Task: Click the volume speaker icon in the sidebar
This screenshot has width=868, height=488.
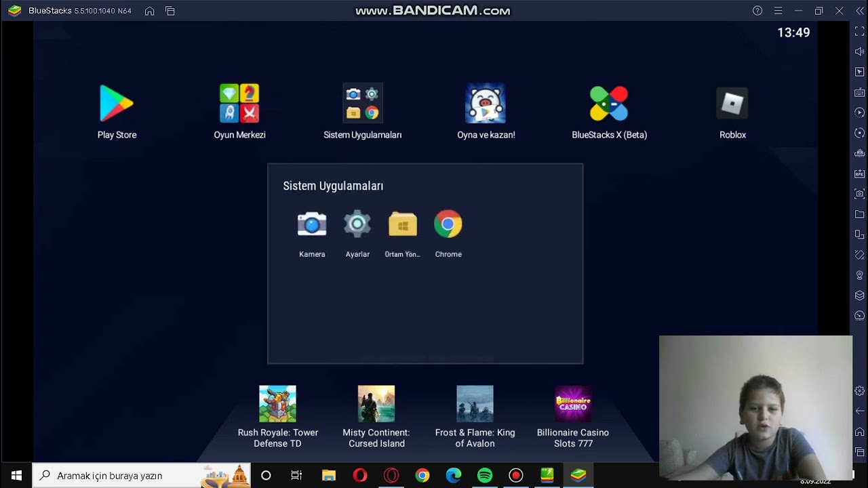Action: (x=859, y=52)
